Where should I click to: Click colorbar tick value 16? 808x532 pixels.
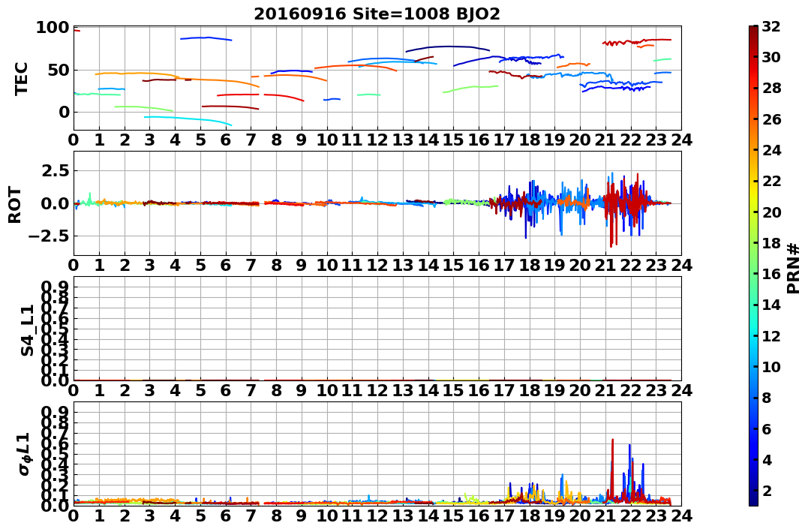point(771,274)
